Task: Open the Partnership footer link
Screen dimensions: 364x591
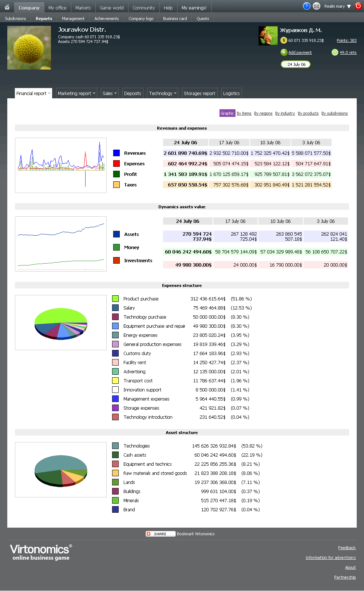Action: click(x=345, y=577)
